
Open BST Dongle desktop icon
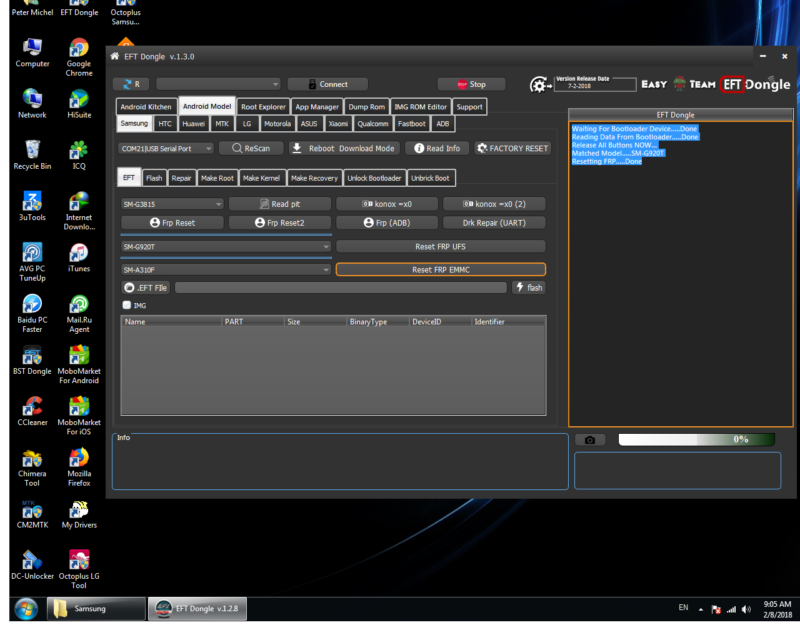pos(32,360)
